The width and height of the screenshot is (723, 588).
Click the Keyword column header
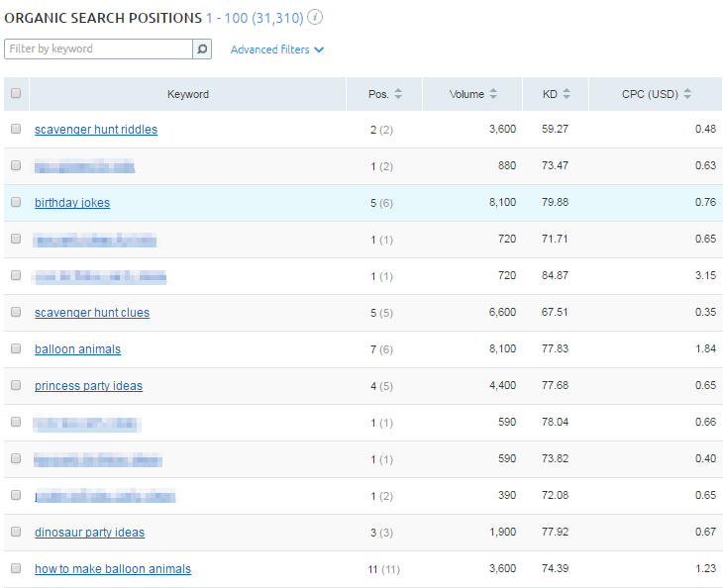pyautogui.click(x=188, y=94)
